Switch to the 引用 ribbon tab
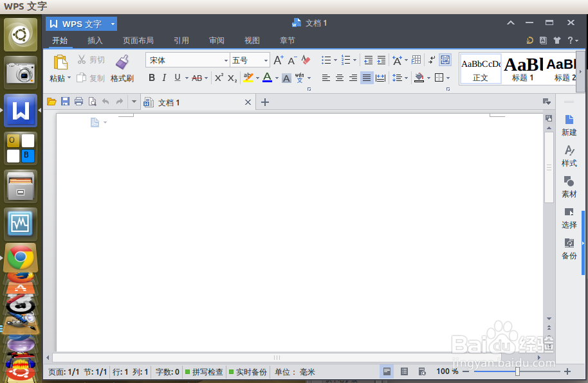 181,40
